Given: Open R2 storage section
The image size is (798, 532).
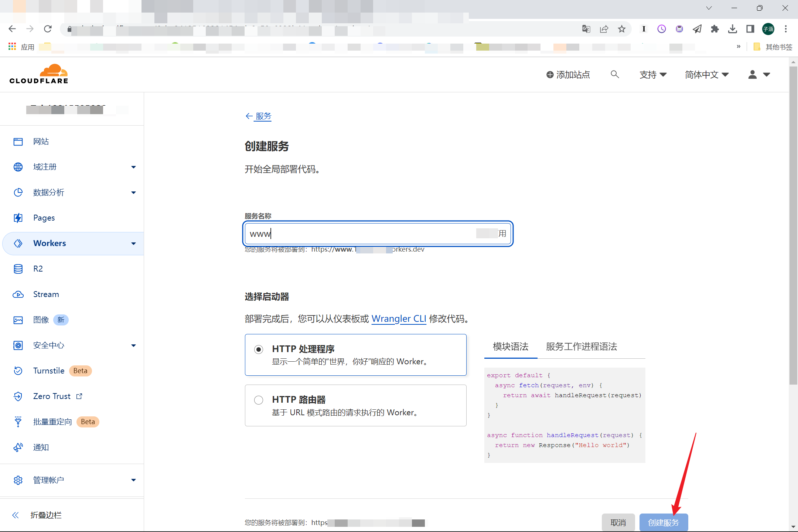Looking at the screenshot, I should tap(38, 269).
